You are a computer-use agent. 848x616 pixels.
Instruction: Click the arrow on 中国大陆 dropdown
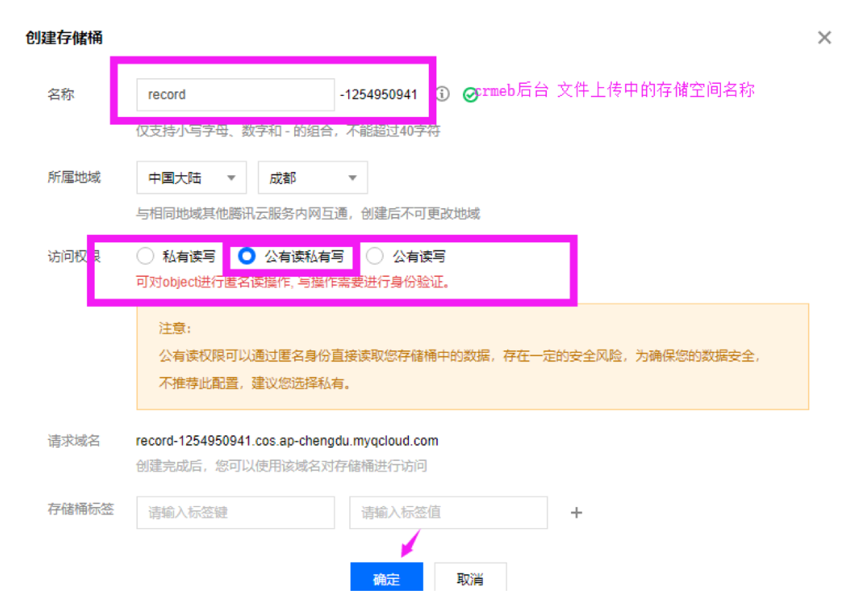coord(231,178)
